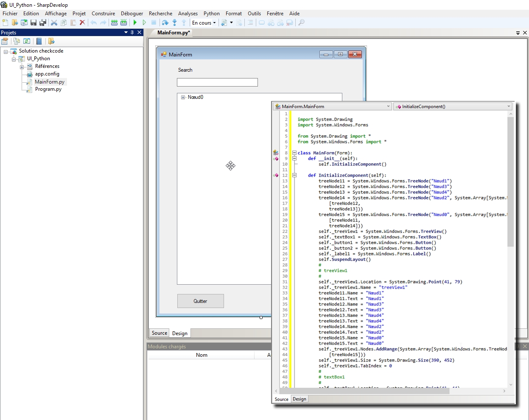
Task: Run the project with the solid green play icon
Action: (135, 22)
